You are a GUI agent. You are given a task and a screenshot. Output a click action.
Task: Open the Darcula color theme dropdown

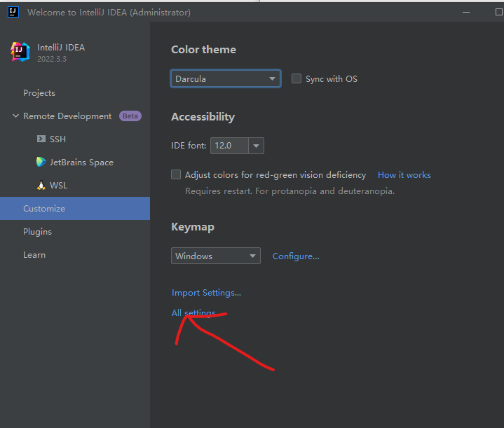point(226,78)
